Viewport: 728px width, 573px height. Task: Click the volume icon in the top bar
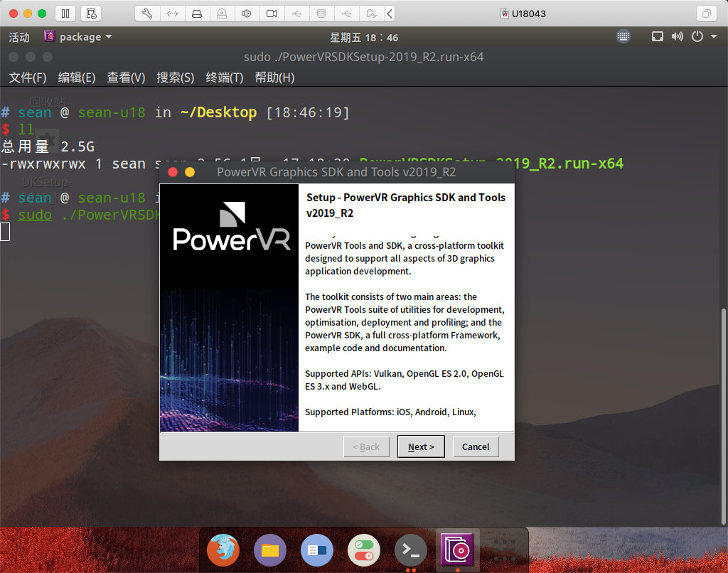(677, 36)
